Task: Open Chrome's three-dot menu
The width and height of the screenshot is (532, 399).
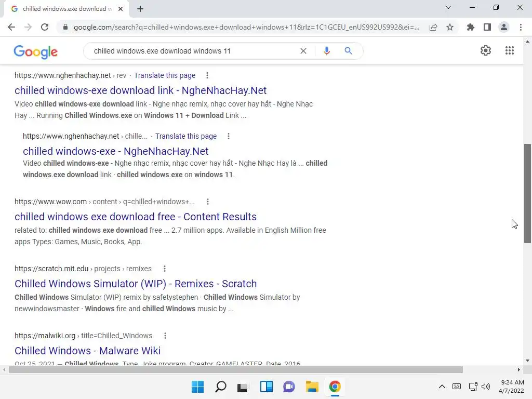Action: coord(521,27)
